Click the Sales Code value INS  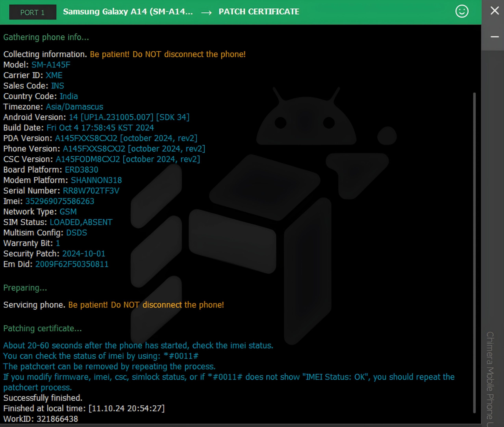[57, 86]
